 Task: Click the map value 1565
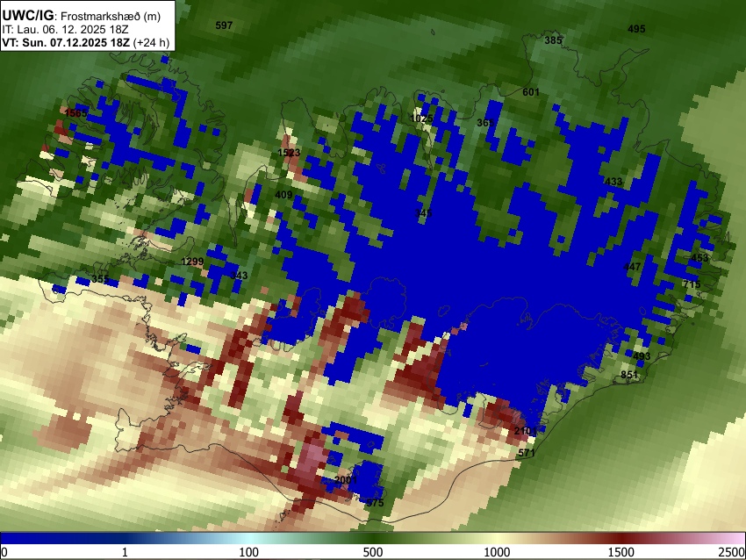coord(76,113)
